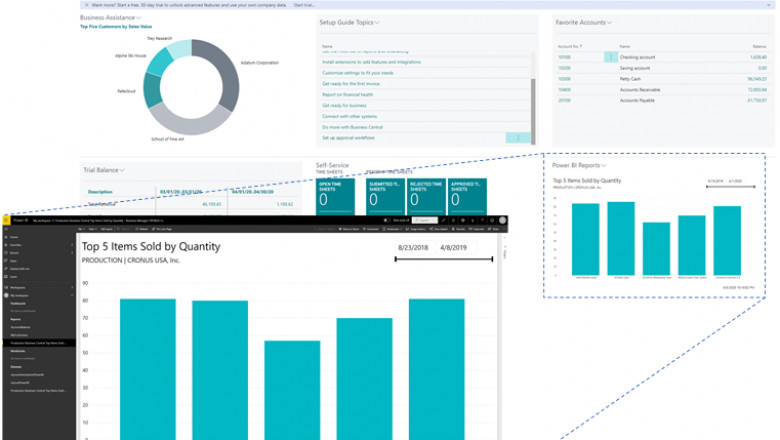The width and height of the screenshot is (780, 440).
Task: Collapse My workspace chevron in sidebar
Action: coord(72,295)
